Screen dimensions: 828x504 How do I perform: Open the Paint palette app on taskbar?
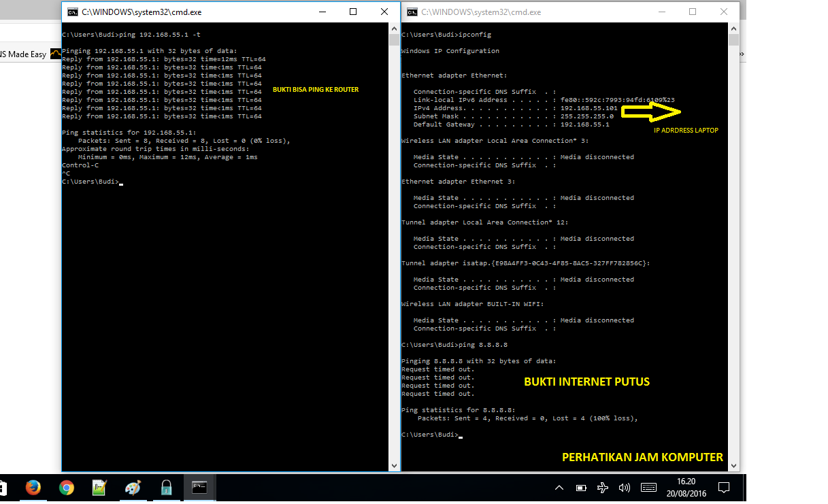click(x=133, y=488)
